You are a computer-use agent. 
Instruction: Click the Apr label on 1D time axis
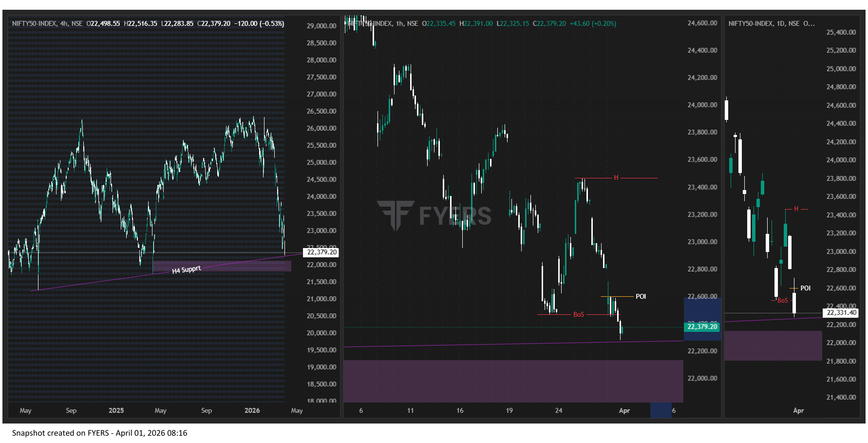(798, 410)
